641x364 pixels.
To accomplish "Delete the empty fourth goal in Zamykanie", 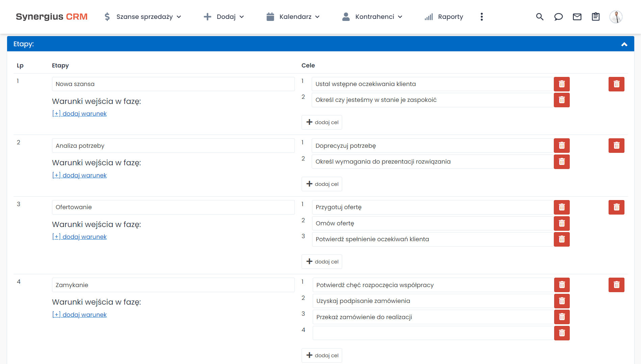I will click(562, 333).
